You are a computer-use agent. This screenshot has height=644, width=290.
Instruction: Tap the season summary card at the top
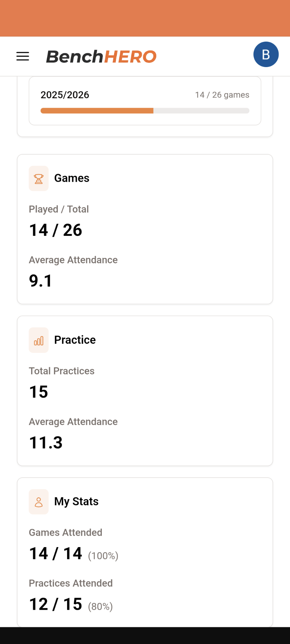[145, 101]
